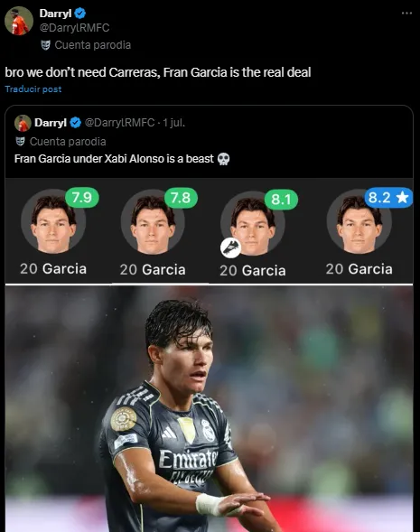Click verified badge in the quoted post
The width and height of the screenshot is (420, 532).
(x=75, y=123)
